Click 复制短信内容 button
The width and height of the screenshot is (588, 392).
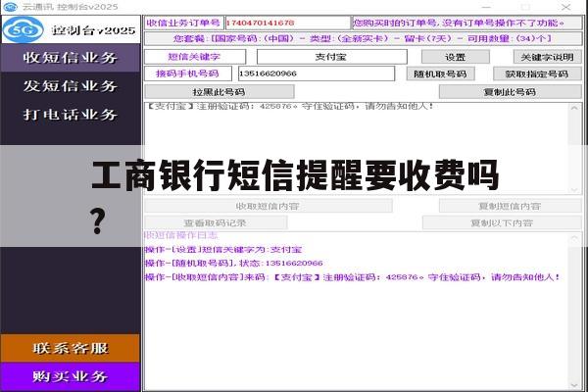(x=510, y=206)
